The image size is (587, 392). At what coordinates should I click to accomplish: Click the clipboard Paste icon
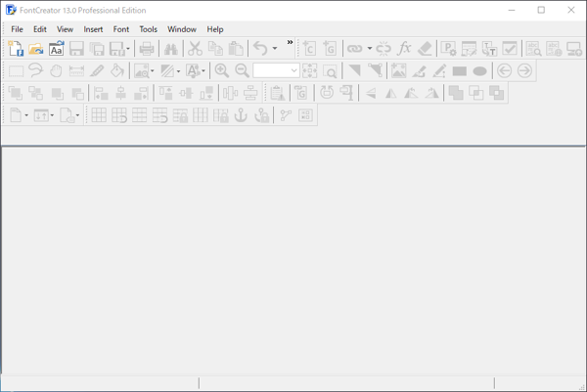click(x=236, y=49)
